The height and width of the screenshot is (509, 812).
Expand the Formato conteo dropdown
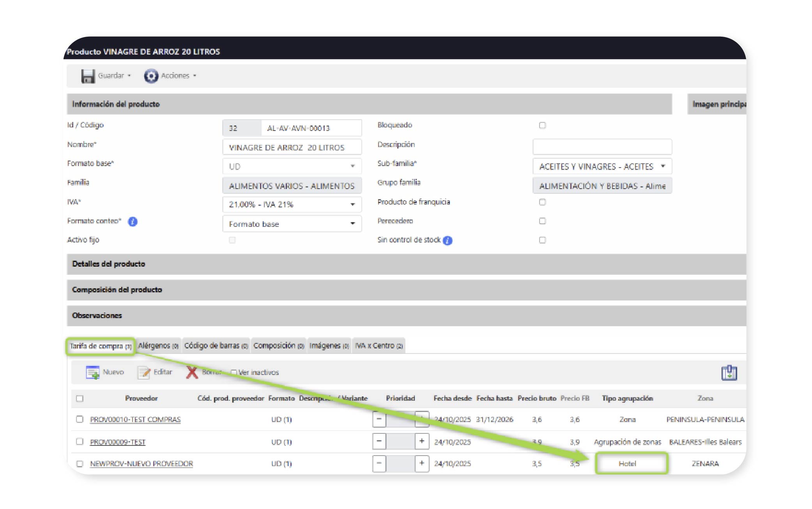292,224
